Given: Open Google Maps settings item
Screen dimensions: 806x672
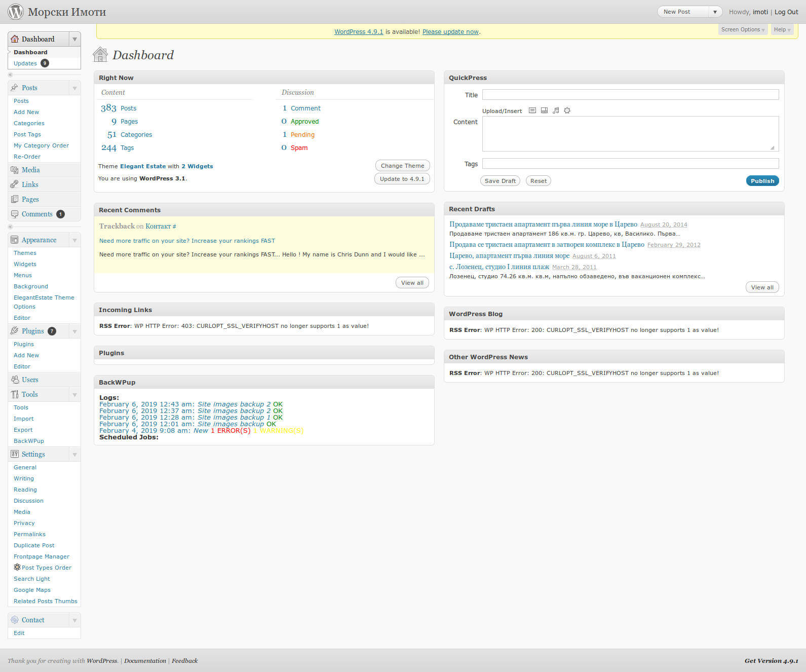Looking at the screenshot, I should click(32, 590).
